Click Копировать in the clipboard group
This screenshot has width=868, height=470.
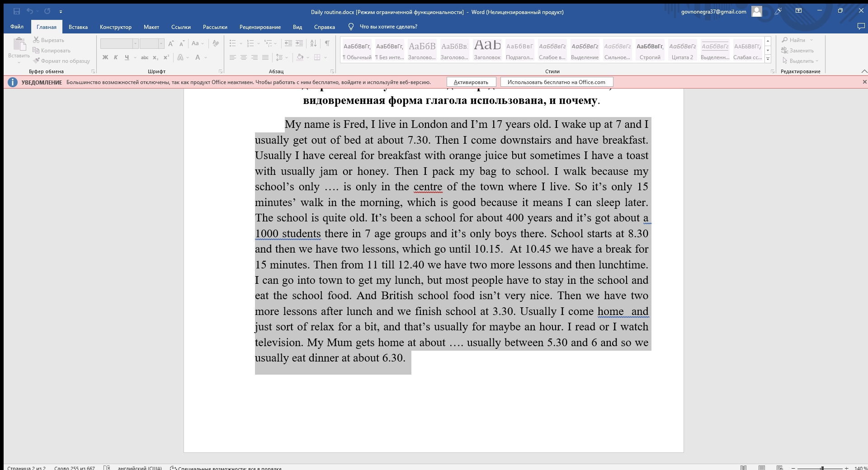coord(52,51)
